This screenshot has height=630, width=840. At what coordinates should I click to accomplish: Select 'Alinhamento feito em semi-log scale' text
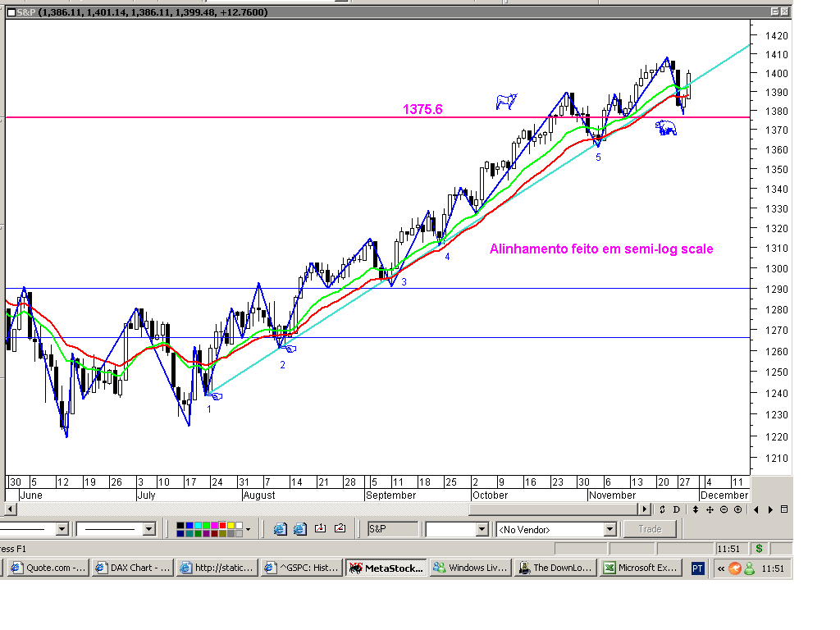(x=601, y=249)
